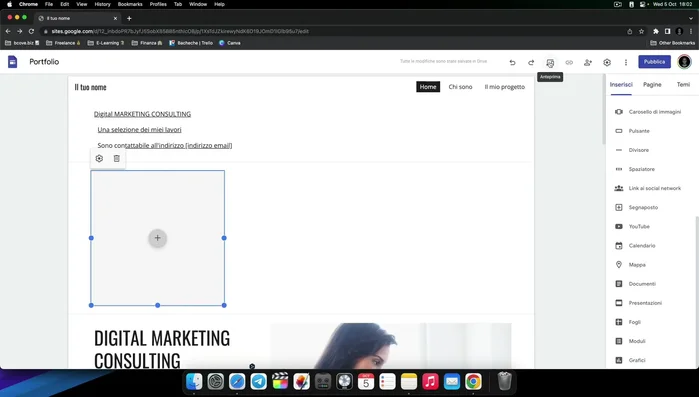
Task: Click the Portfolio document title field
Action: 44,62
